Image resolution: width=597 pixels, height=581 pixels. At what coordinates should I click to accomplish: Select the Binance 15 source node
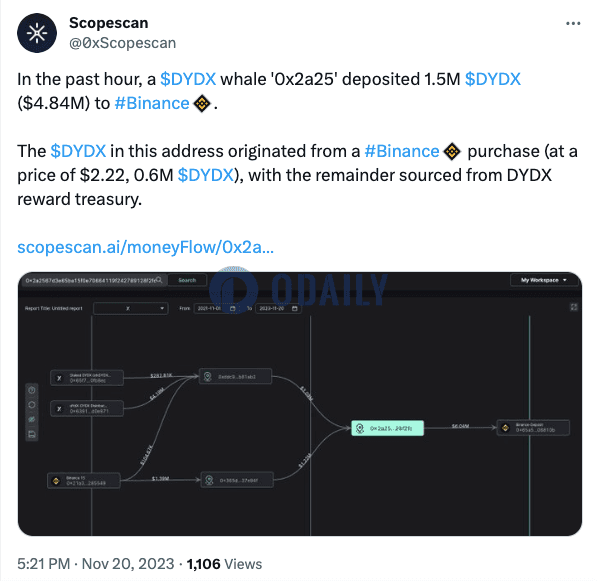(x=84, y=480)
